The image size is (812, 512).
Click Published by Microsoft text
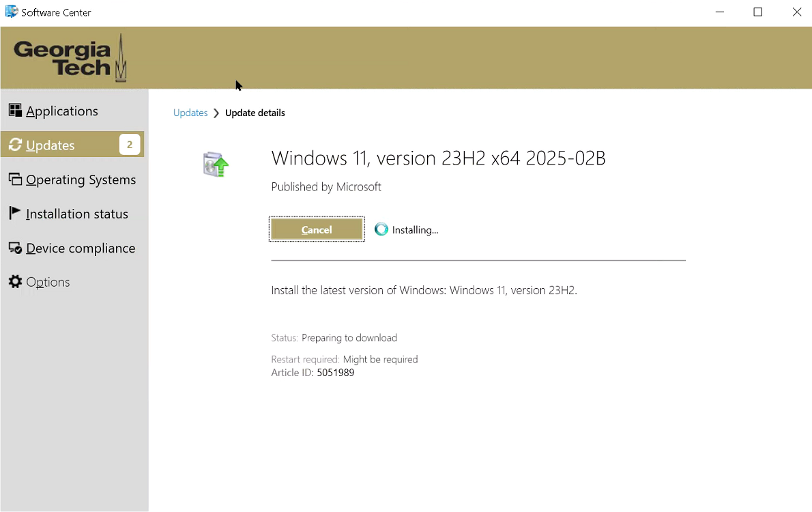click(326, 186)
